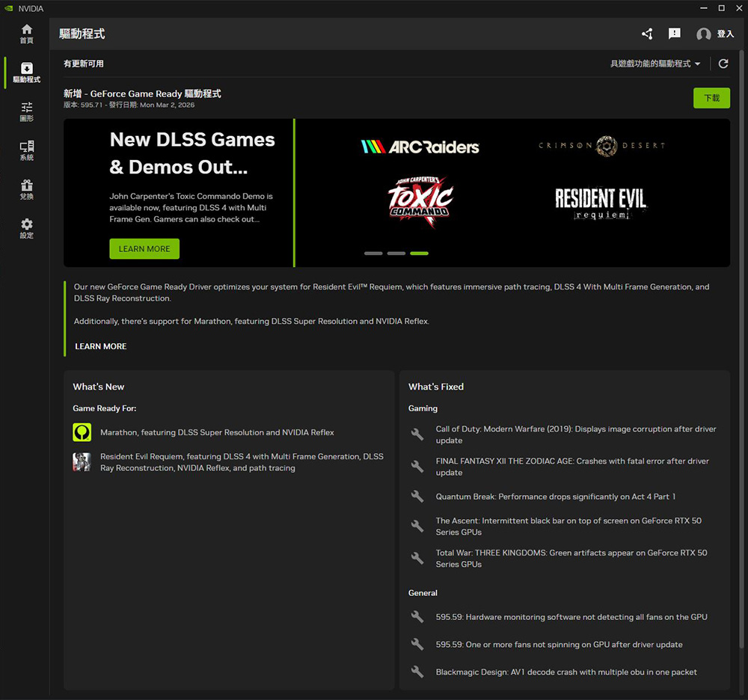Click the share icon in header
This screenshot has width=748, height=700.
(x=647, y=34)
